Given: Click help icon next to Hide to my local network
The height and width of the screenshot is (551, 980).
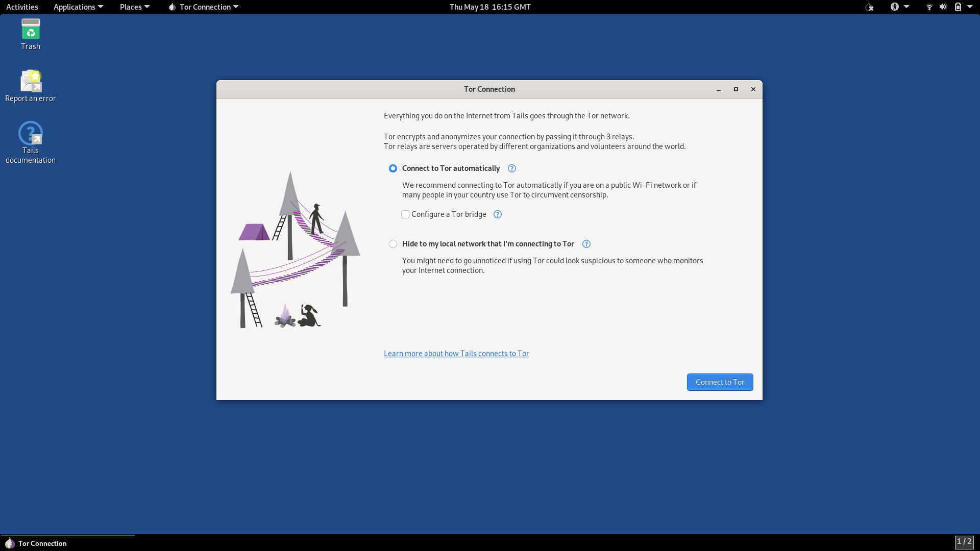Looking at the screenshot, I should (586, 244).
